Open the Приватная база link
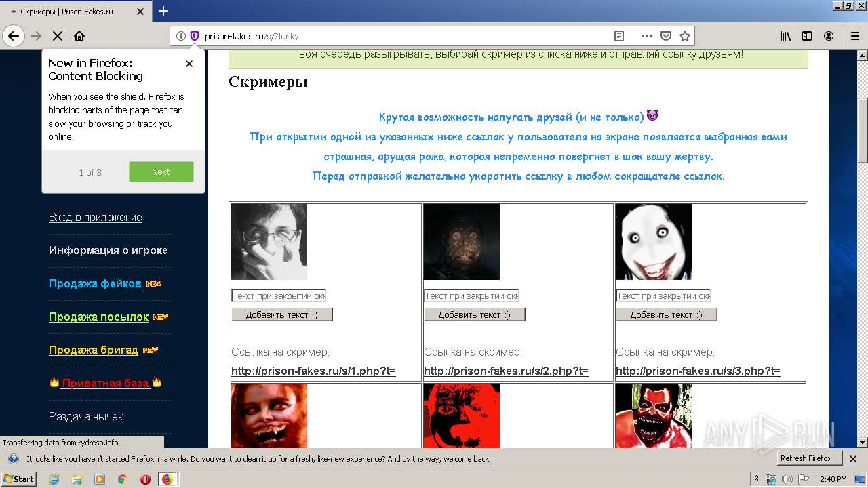Image resolution: width=868 pixels, height=488 pixels. pos(105,383)
